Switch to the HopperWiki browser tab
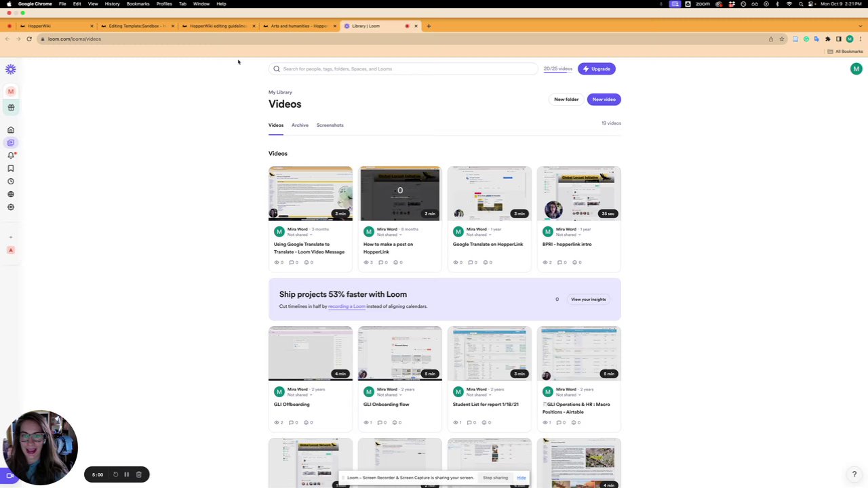 (56, 26)
